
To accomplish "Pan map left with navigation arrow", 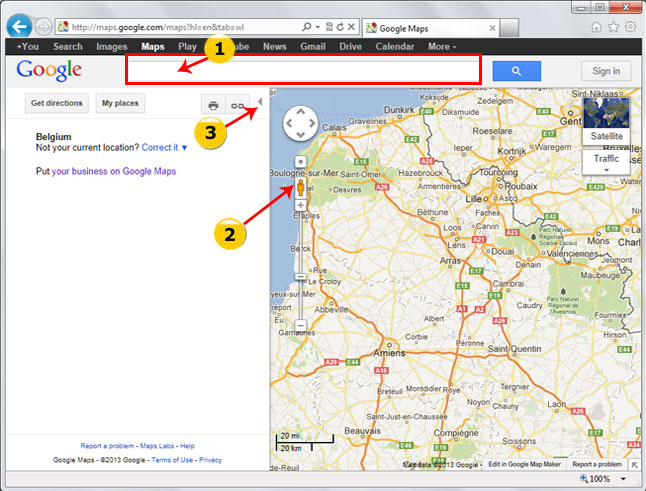I will pyautogui.click(x=289, y=123).
